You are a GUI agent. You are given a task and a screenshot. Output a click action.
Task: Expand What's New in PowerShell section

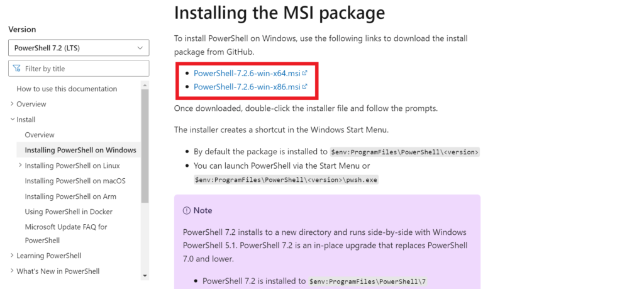point(12,271)
